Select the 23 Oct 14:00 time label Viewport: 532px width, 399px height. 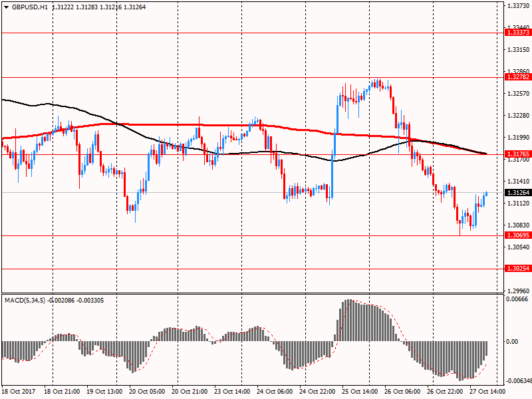pos(232,391)
